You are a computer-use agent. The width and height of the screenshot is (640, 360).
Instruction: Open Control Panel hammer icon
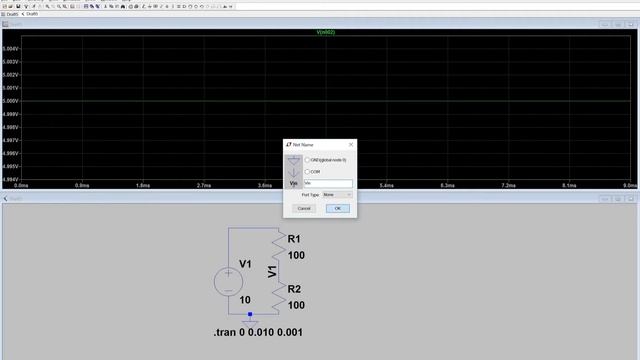[26, 7]
